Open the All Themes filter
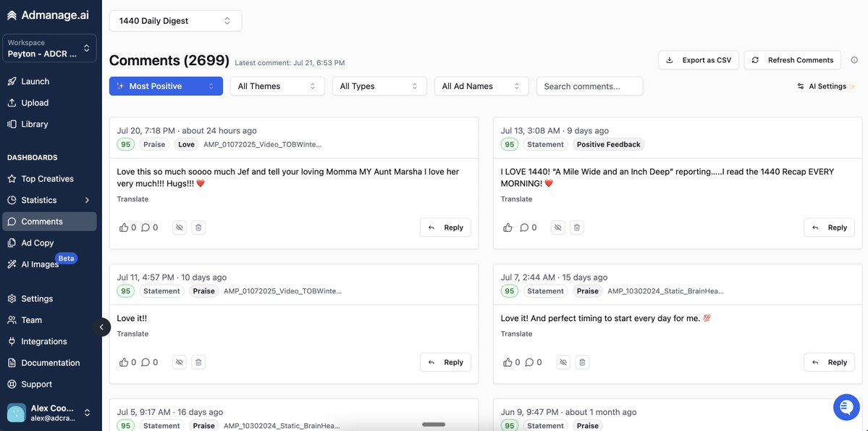Screen dimensions: 868x431 277,86
